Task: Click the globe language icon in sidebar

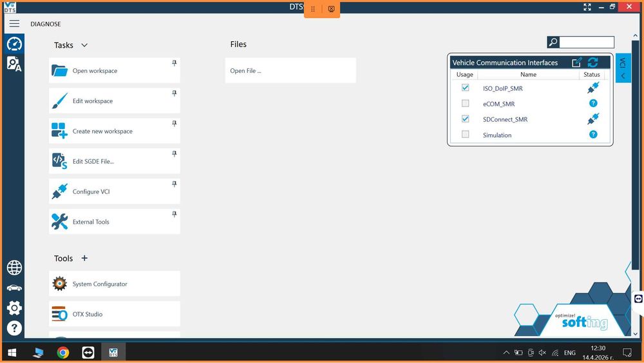Action: click(14, 268)
